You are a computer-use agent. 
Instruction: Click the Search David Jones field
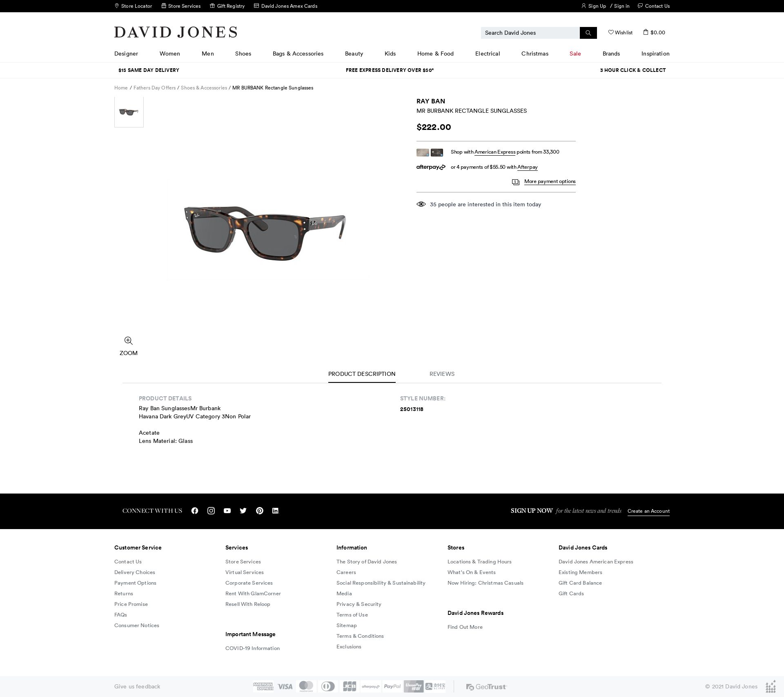click(530, 33)
